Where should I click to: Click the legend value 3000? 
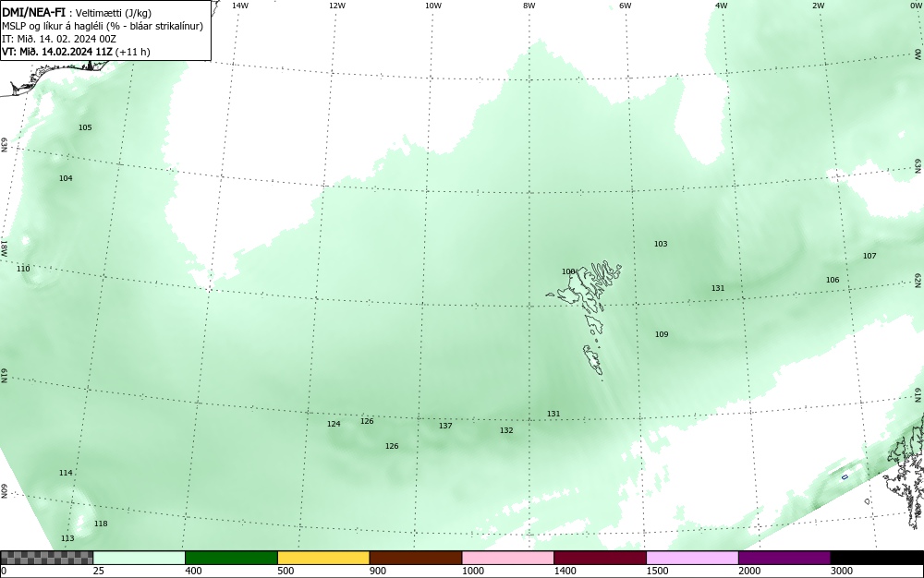pos(842,571)
